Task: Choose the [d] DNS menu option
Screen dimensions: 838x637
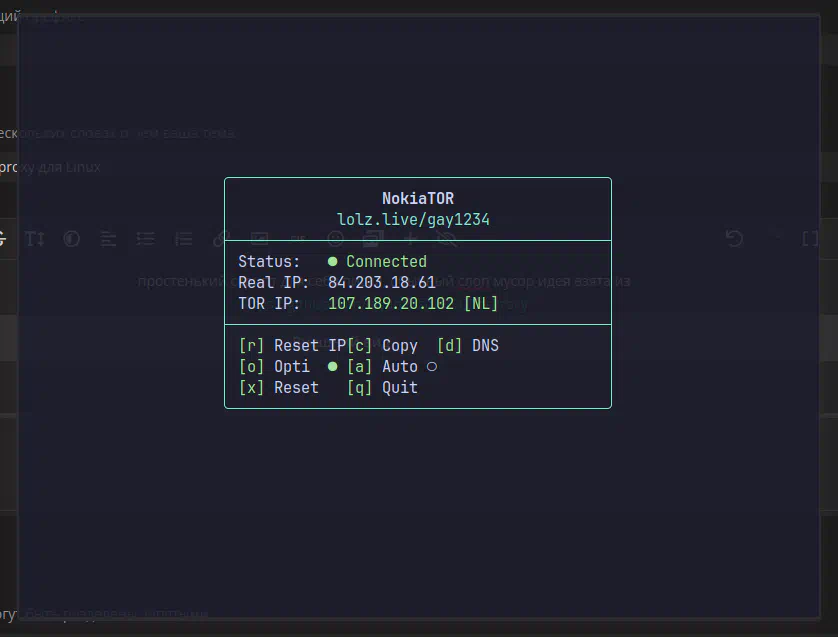Action: (x=468, y=346)
